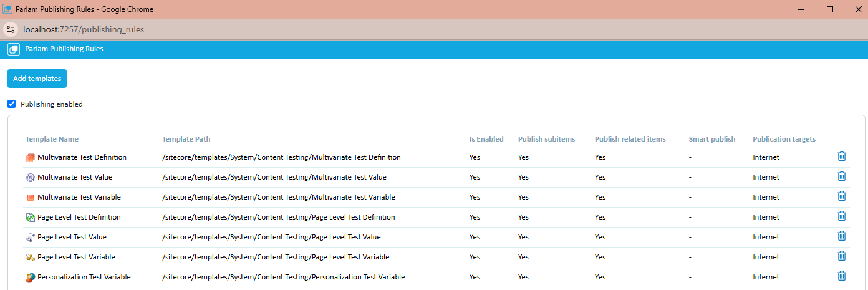Click the Publish related items column header
This screenshot has width=868, height=290.
(630, 139)
